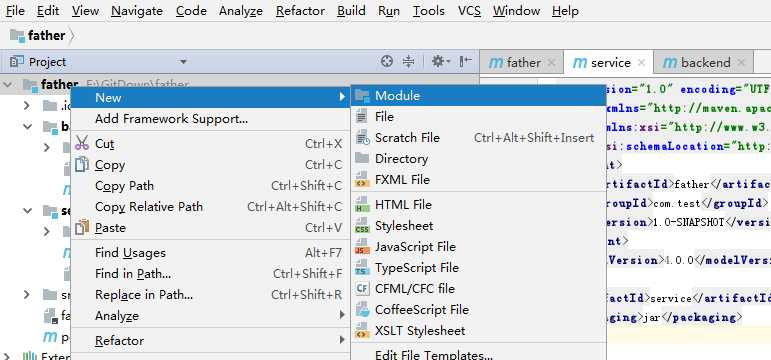Click the hide Project panel icon
This screenshot has width=771, height=360.
click(x=465, y=61)
